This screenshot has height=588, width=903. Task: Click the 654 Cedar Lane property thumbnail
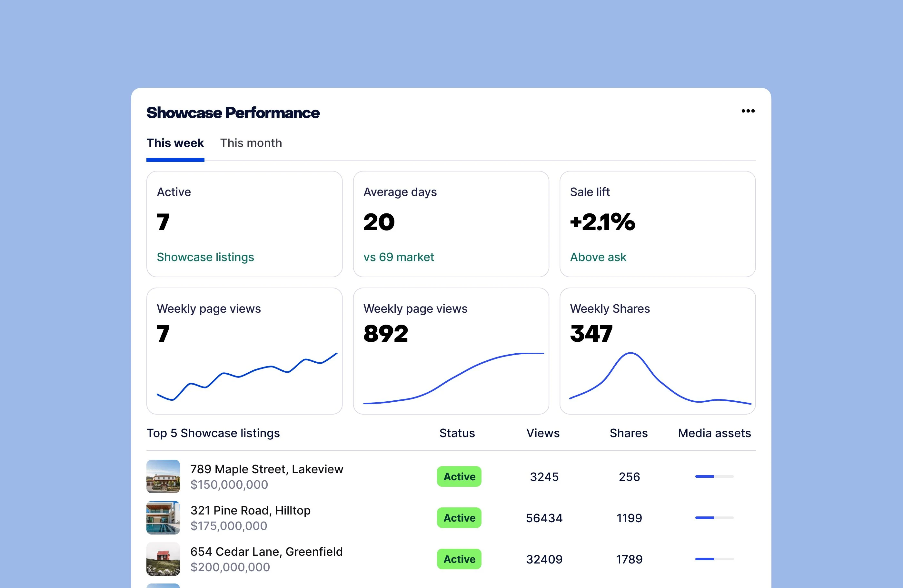pyautogui.click(x=163, y=559)
